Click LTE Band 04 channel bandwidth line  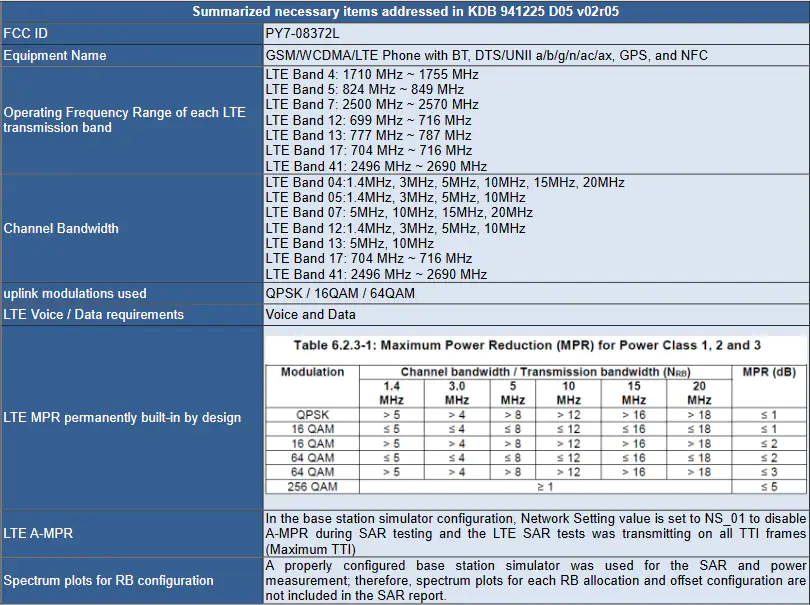[445, 182]
